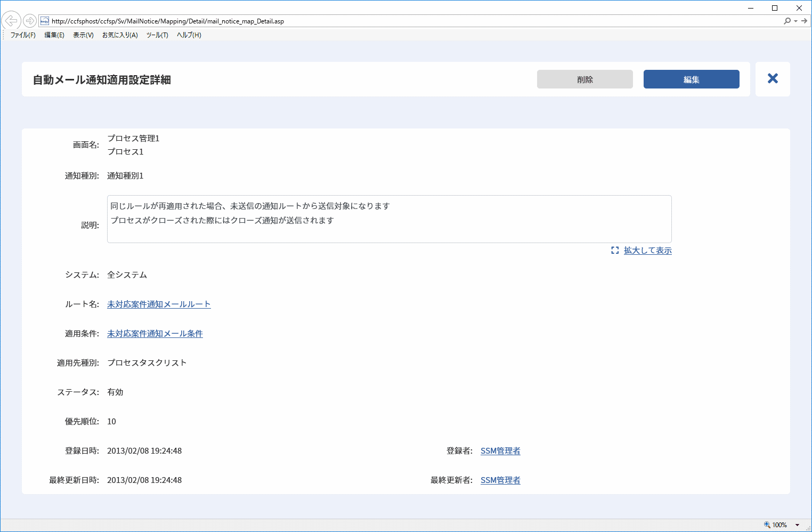Click the zoom magnifier icon in status bar
This screenshot has width=812, height=532.
point(767,525)
